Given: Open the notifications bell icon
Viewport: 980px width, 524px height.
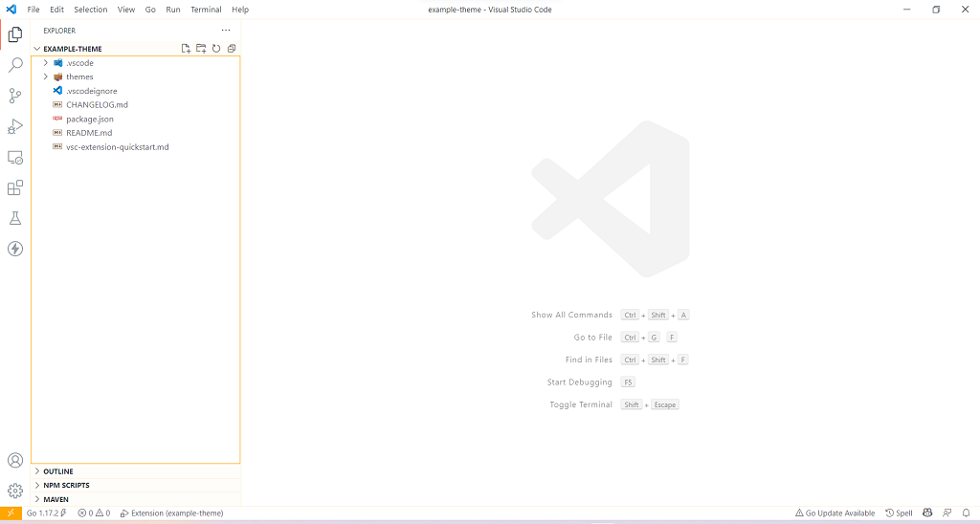Looking at the screenshot, I should click(966, 513).
